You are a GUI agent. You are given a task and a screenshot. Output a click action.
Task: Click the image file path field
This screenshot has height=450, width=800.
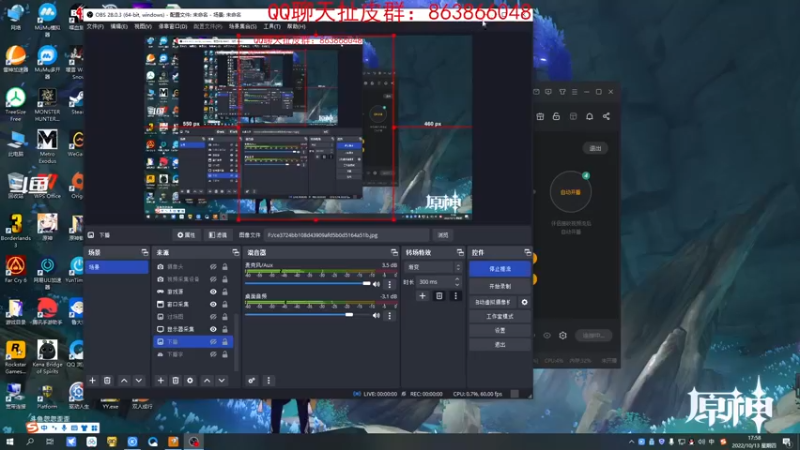pyautogui.click(x=346, y=235)
